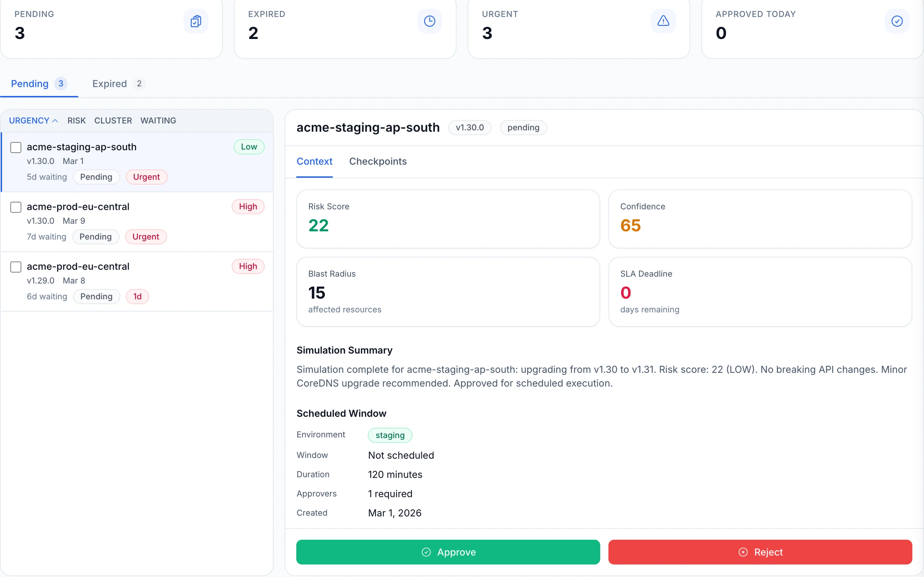
Task: Open the Checkpoints tab
Action: (378, 162)
